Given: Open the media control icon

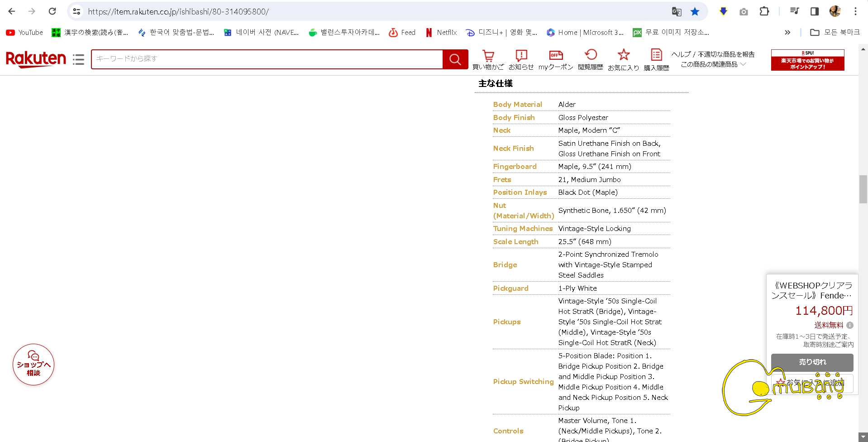Looking at the screenshot, I should click(794, 11).
